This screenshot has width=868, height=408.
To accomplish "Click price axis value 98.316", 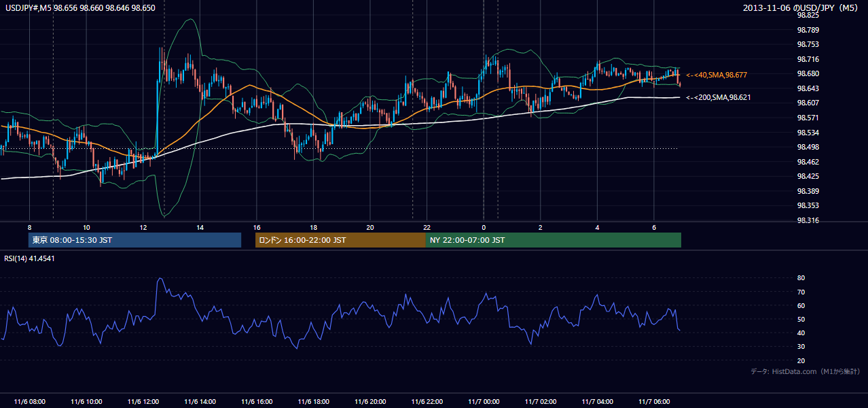I will pos(808,220).
